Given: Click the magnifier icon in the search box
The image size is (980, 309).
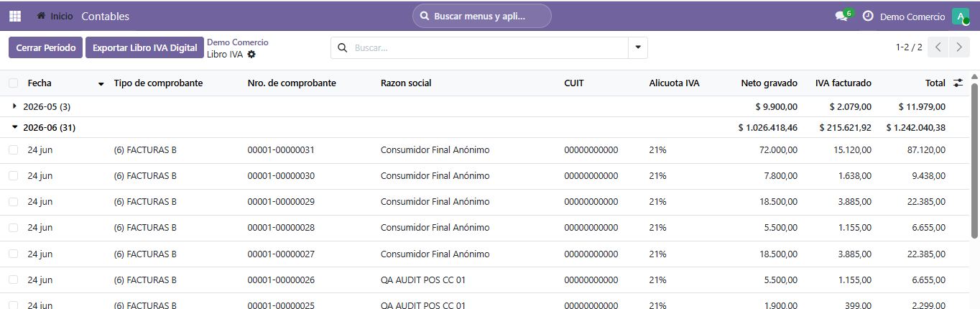Looking at the screenshot, I should 342,48.
